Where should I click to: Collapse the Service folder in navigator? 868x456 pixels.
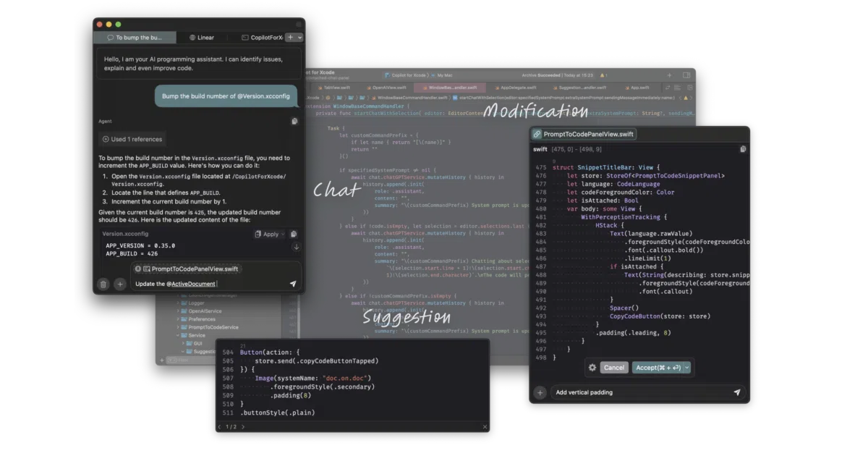click(179, 335)
